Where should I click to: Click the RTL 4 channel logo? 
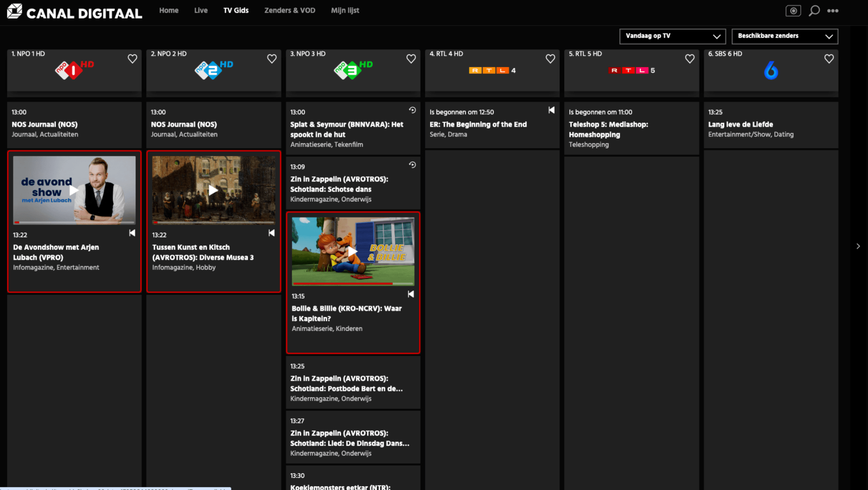click(492, 70)
